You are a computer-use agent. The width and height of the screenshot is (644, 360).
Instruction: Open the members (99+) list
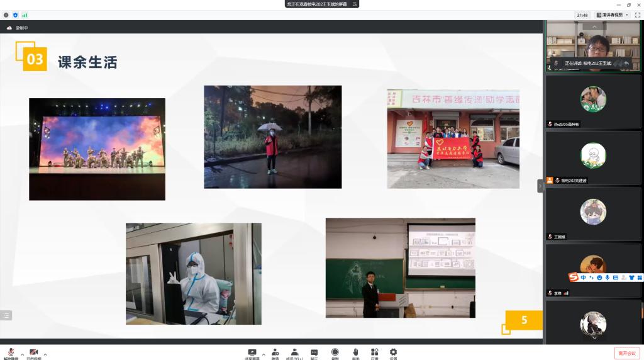click(294, 353)
